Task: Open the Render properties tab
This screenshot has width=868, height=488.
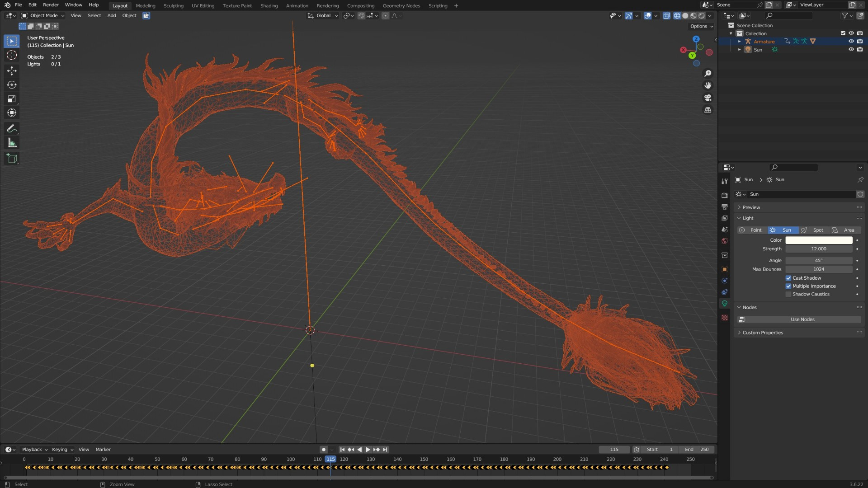Action: coord(725,195)
